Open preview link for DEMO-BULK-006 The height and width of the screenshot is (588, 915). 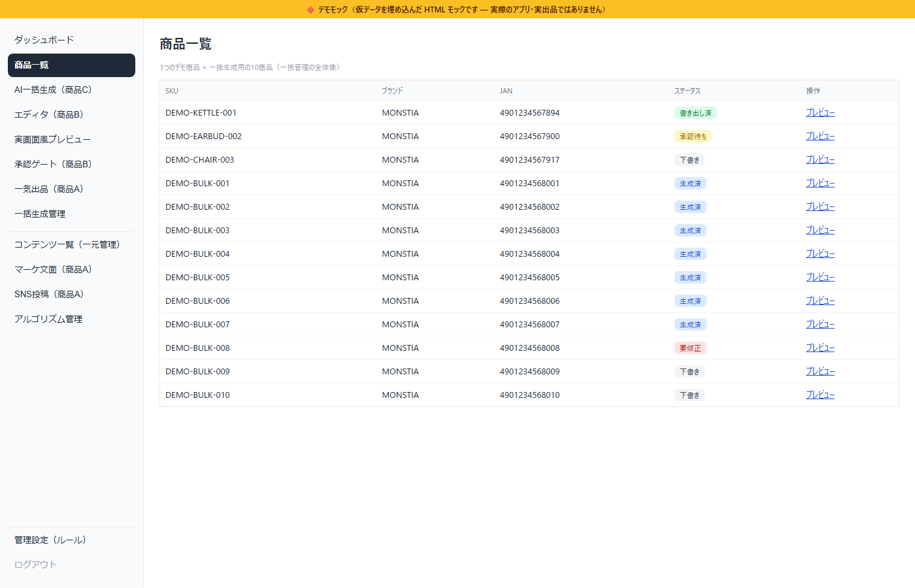pyautogui.click(x=820, y=301)
